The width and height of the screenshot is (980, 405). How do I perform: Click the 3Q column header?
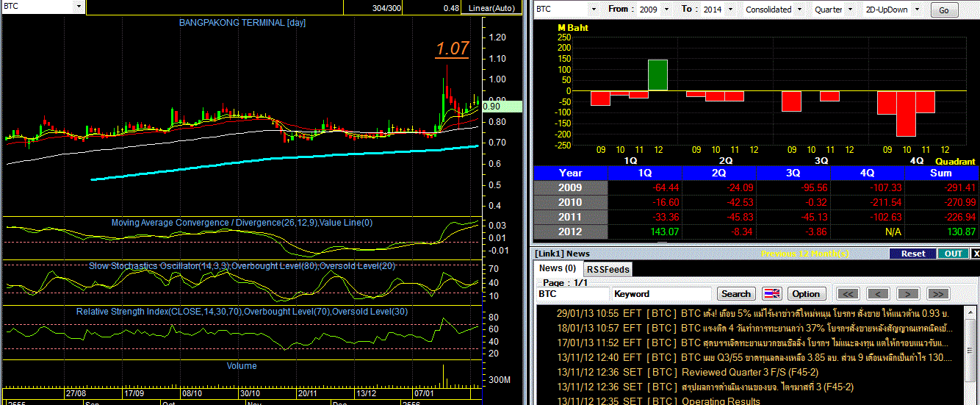[793, 173]
